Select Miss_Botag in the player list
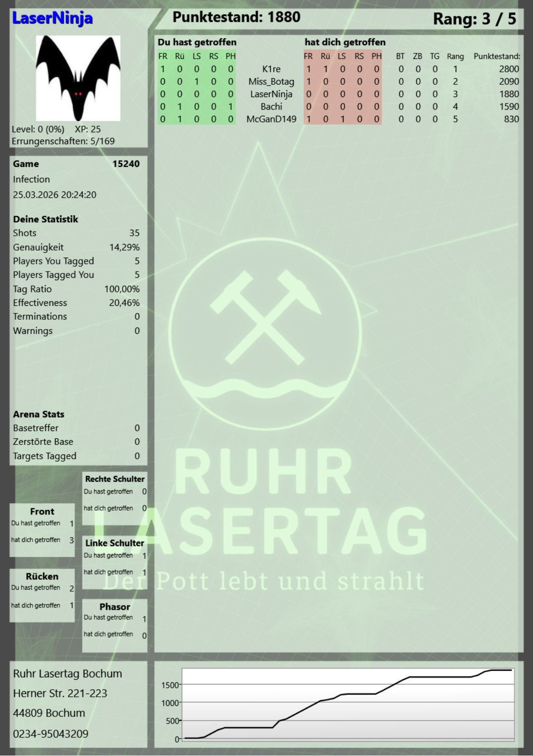 (x=271, y=81)
